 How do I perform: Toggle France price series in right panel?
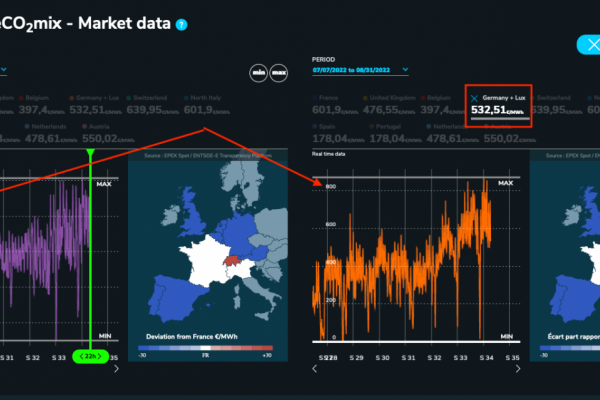[327, 105]
